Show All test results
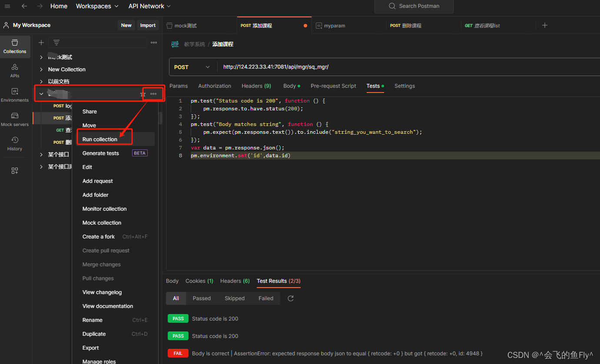Image resolution: width=600 pixels, height=364 pixels. click(x=176, y=298)
